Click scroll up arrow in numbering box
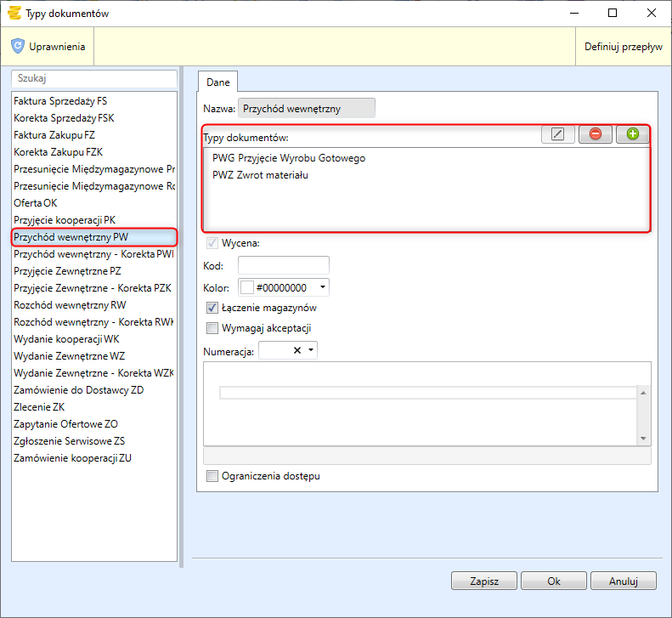The height and width of the screenshot is (618, 672). (x=643, y=393)
